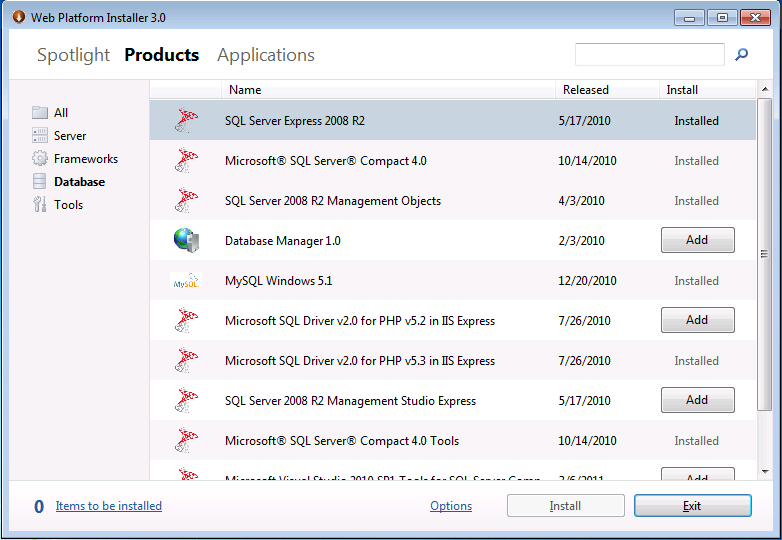
Task: Open the Options link
Action: click(x=451, y=506)
